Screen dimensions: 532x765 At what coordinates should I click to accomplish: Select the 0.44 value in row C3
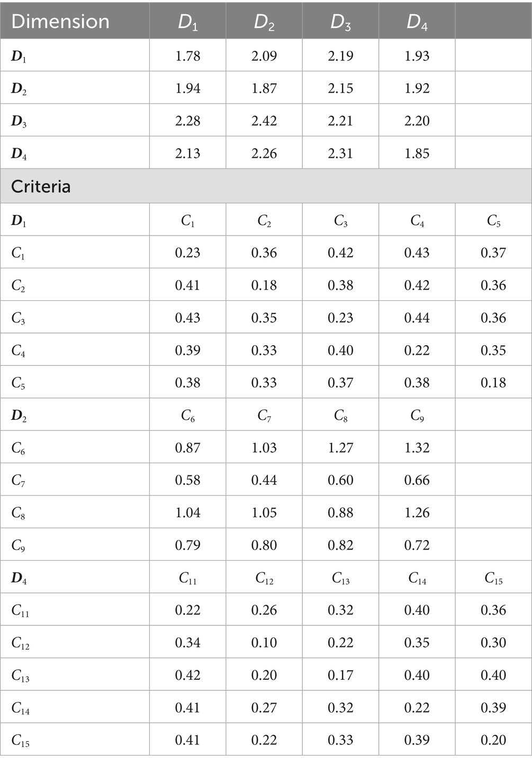tap(417, 318)
